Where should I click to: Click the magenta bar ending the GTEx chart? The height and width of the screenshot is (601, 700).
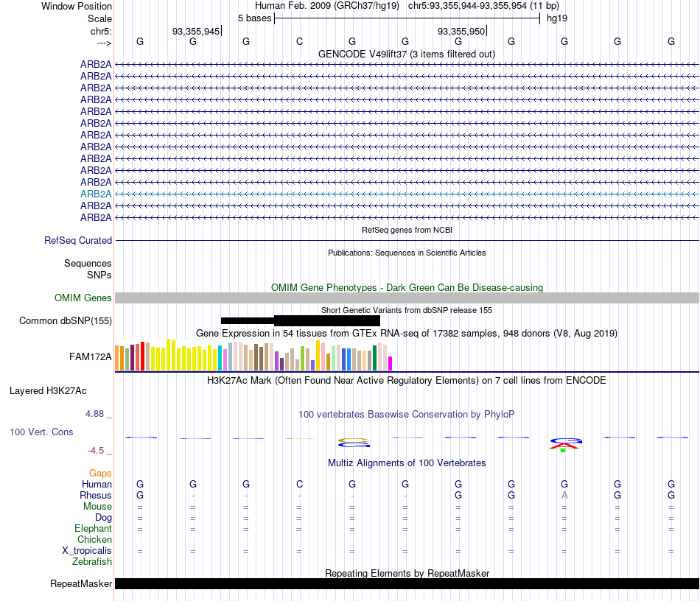coord(391,363)
